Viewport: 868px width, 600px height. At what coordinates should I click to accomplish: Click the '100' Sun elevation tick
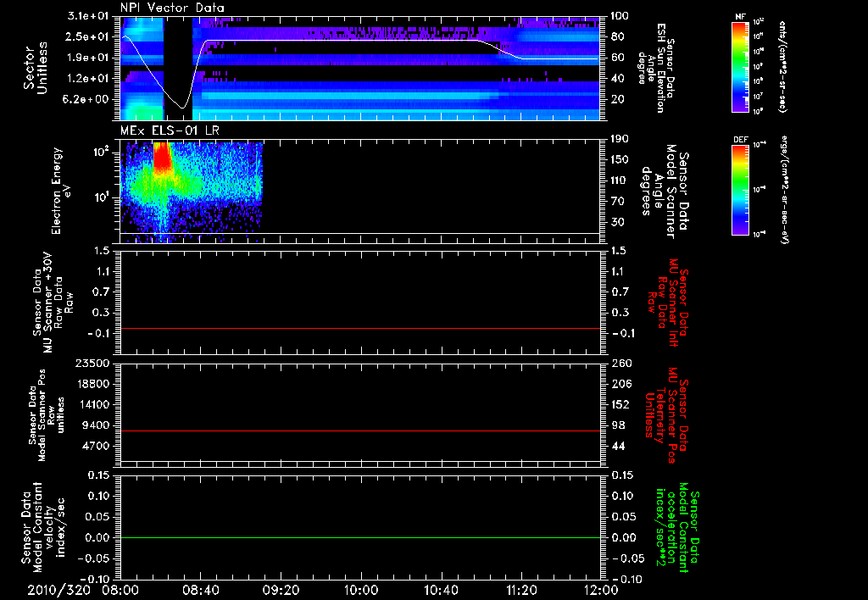pyautogui.click(x=620, y=15)
